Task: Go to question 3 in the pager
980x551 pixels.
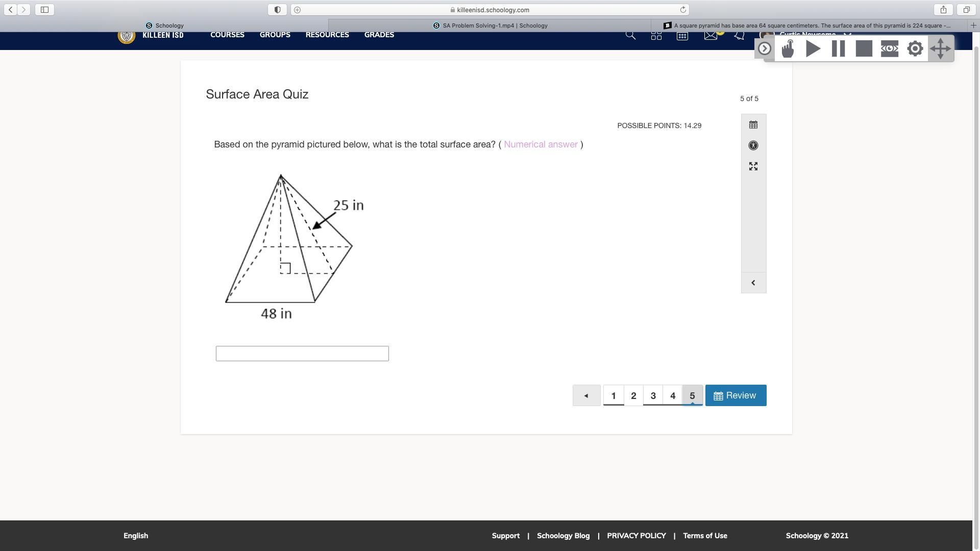Action: point(653,396)
